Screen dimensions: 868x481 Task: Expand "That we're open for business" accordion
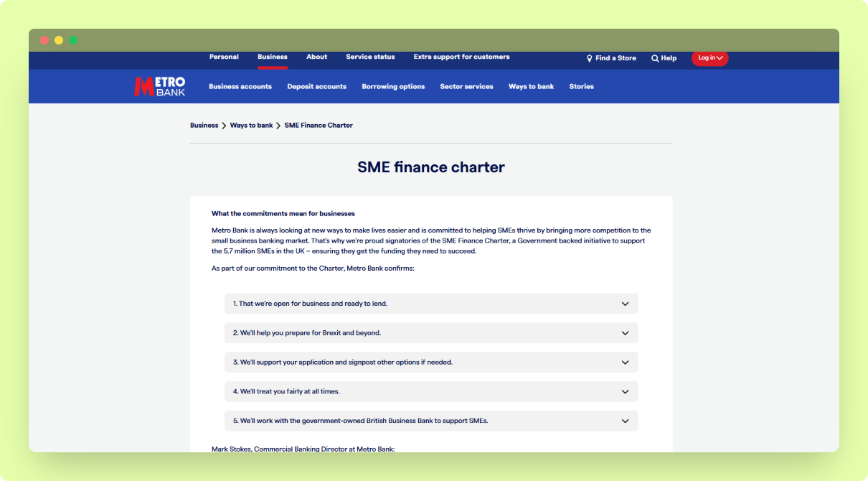pyautogui.click(x=431, y=304)
